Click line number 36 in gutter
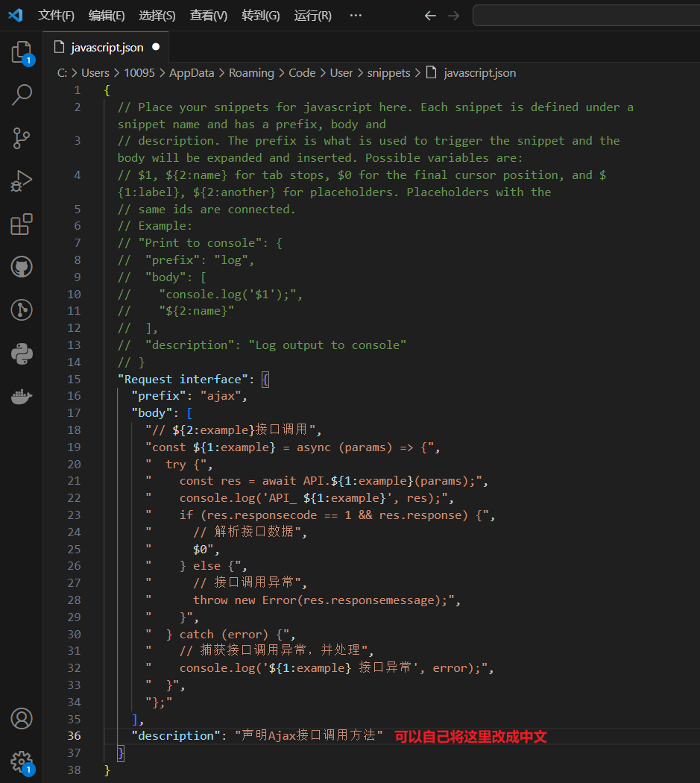The width and height of the screenshot is (700, 783). (74, 735)
